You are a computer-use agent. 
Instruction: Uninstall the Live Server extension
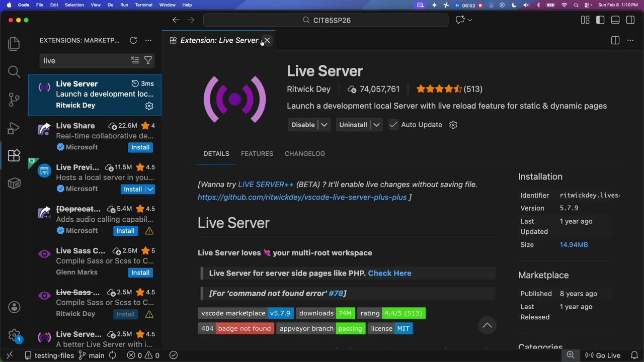tap(353, 125)
